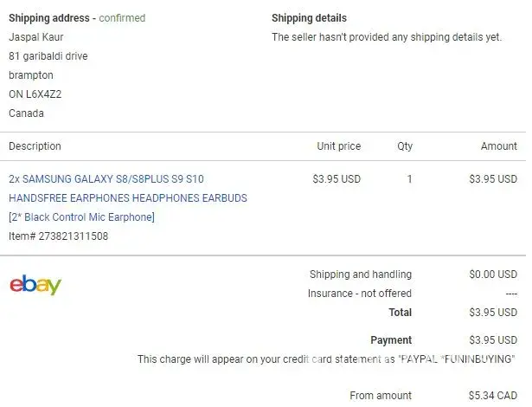Click the Qty column header

coord(405,146)
